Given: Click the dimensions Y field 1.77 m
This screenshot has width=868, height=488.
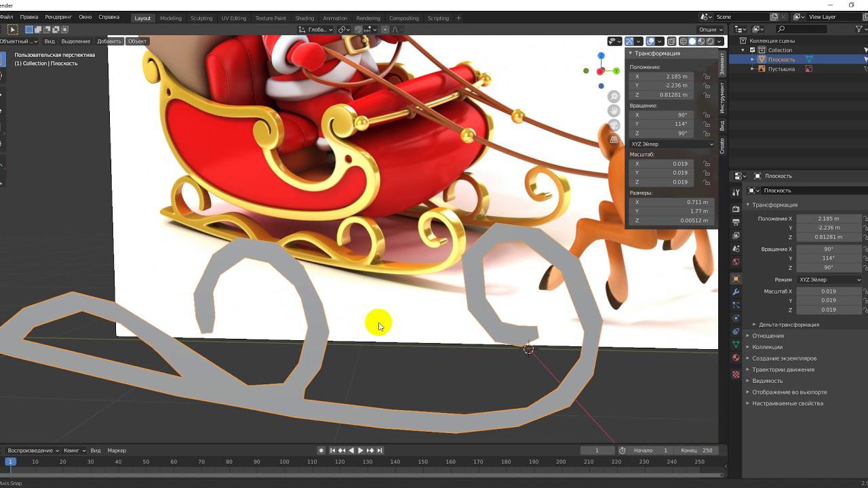Looking at the screenshot, I should pyautogui.click(x=670, y=211).
